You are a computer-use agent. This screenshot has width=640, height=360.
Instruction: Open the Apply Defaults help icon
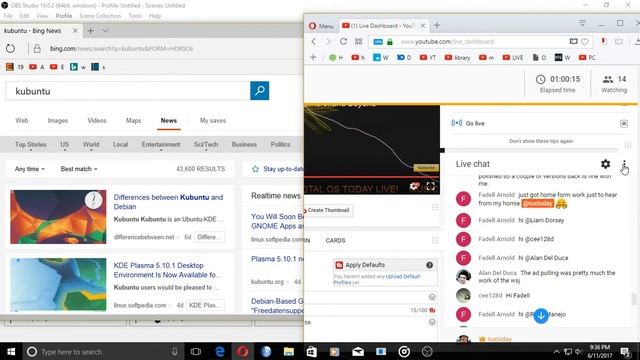429,265
